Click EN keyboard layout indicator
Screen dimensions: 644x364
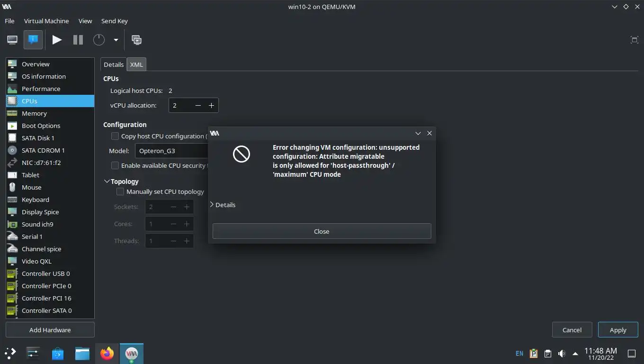pyautogui.click(x=519, y=354)
